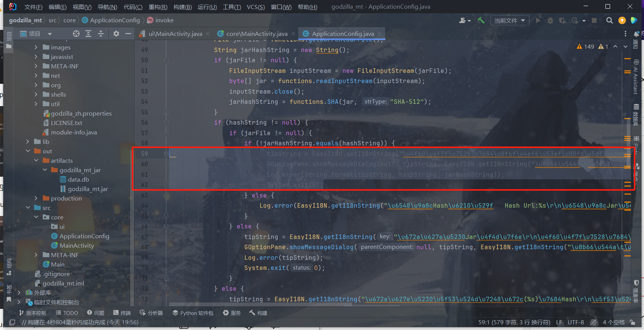Toggle the read-only lock icon in status bar
644x330 pixels.
pyautogui.click(x=632, y=322)
